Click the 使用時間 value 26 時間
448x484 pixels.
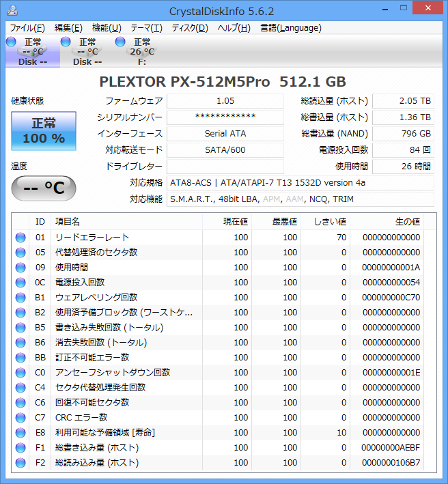(403, 167)
